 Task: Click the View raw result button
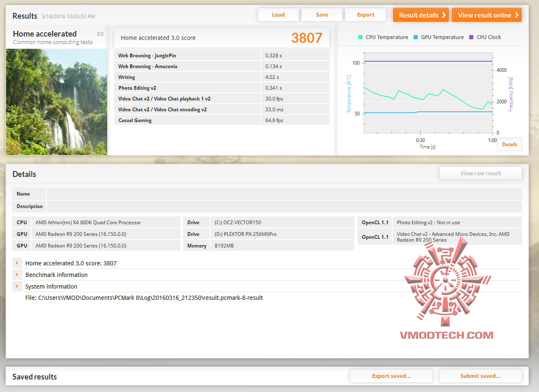click(480, 174)
